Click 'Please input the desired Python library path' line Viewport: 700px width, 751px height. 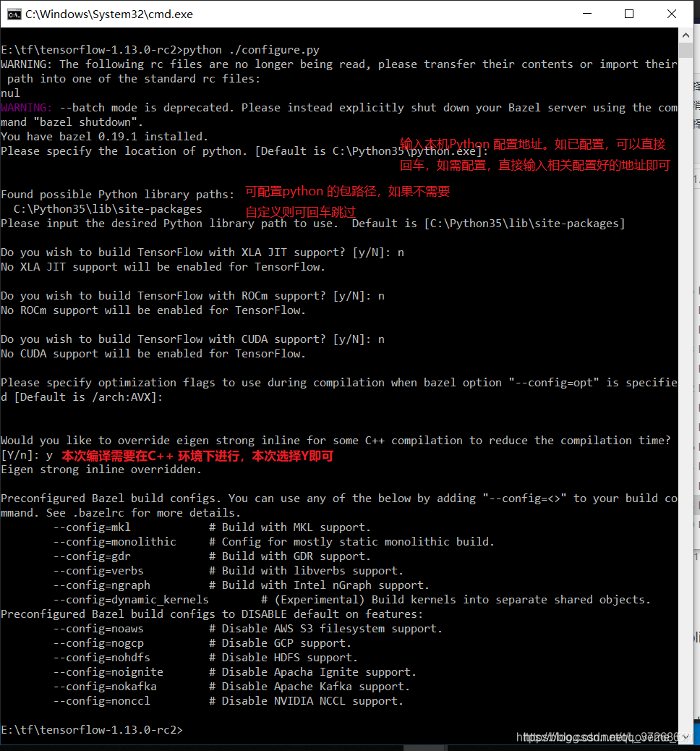coord(313,224)
